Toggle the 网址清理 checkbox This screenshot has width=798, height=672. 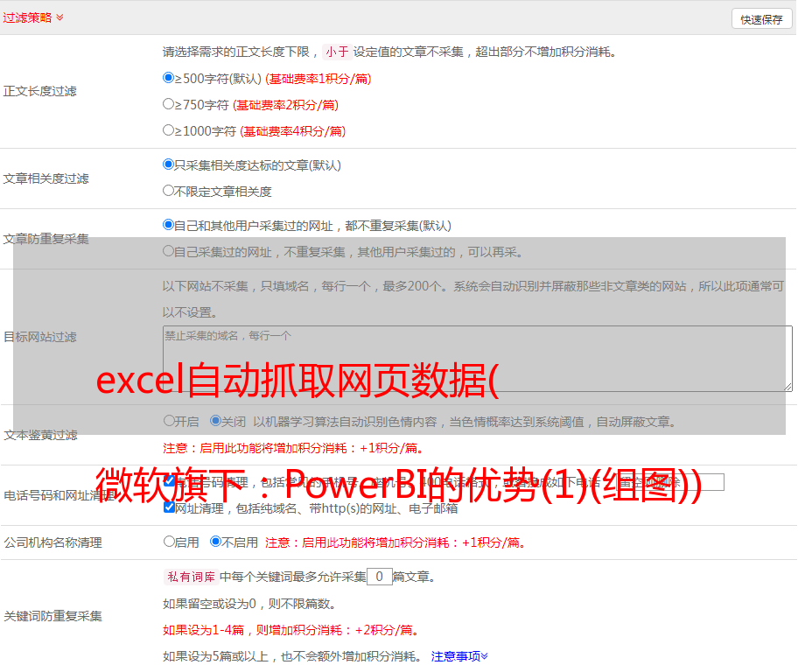tap(170, 507)
